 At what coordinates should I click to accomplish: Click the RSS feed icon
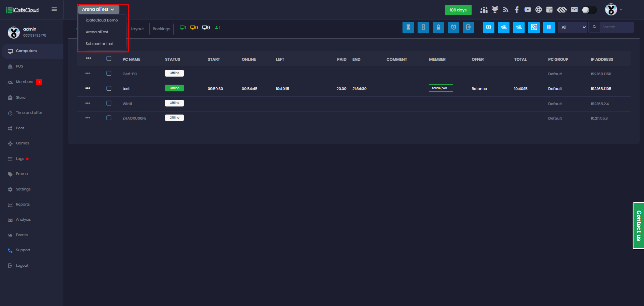(x=505, y=10)
